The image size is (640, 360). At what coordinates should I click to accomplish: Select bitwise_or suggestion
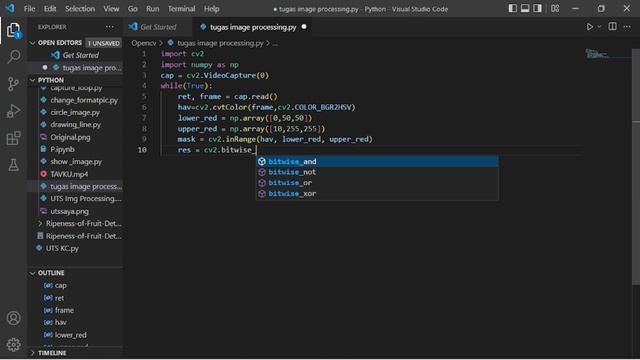pyautogui.click(x=377, y=183)
